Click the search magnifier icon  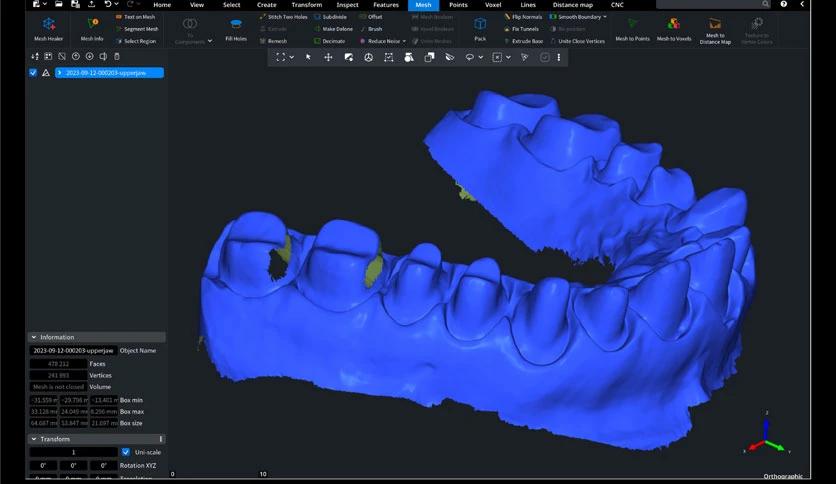coord(765,4)
